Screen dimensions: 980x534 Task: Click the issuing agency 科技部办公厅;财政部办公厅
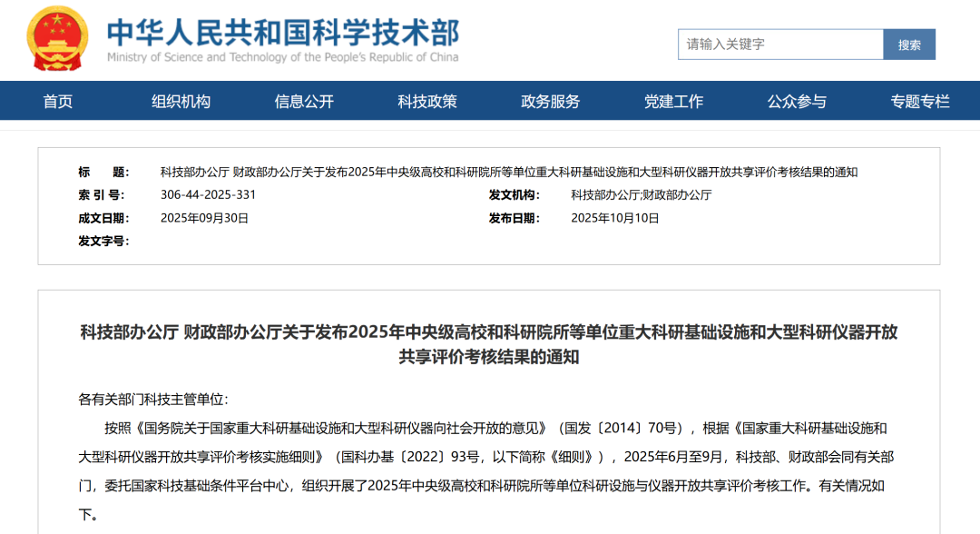click(x=641, y=195)
